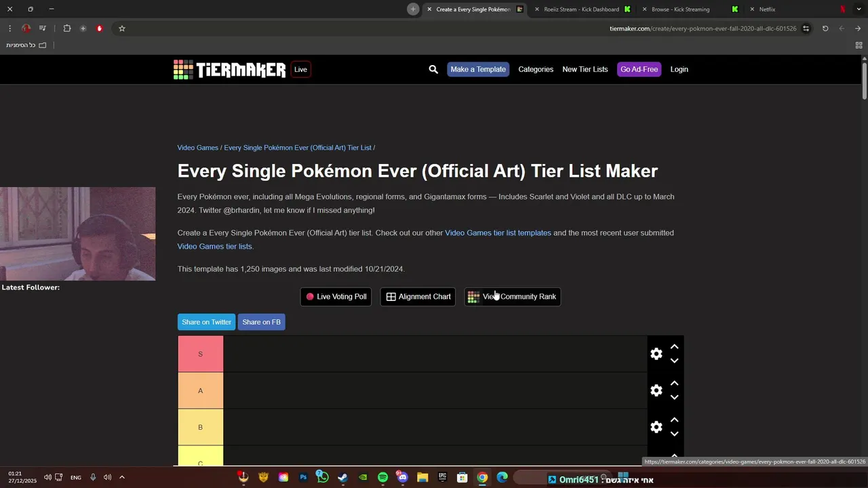Follow the Video Games breadcrumb link
The image size is (868, 488).
[x=198, y=148]
